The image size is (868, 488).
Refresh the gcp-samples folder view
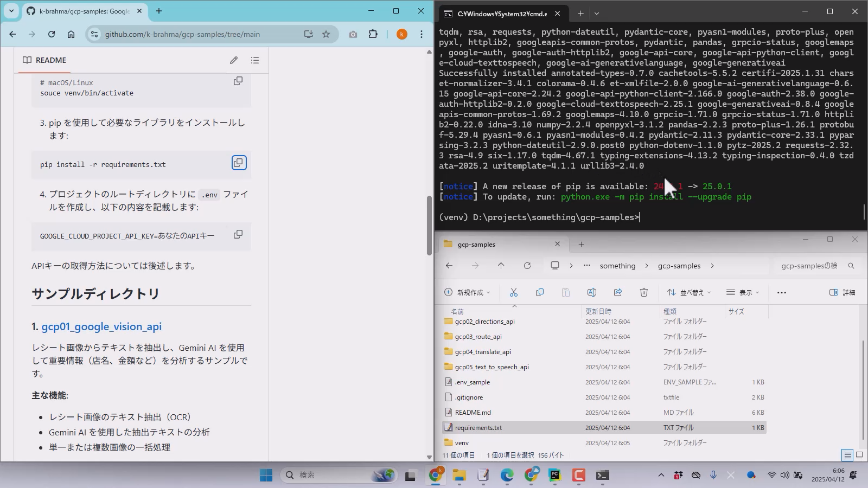point(527,266)
